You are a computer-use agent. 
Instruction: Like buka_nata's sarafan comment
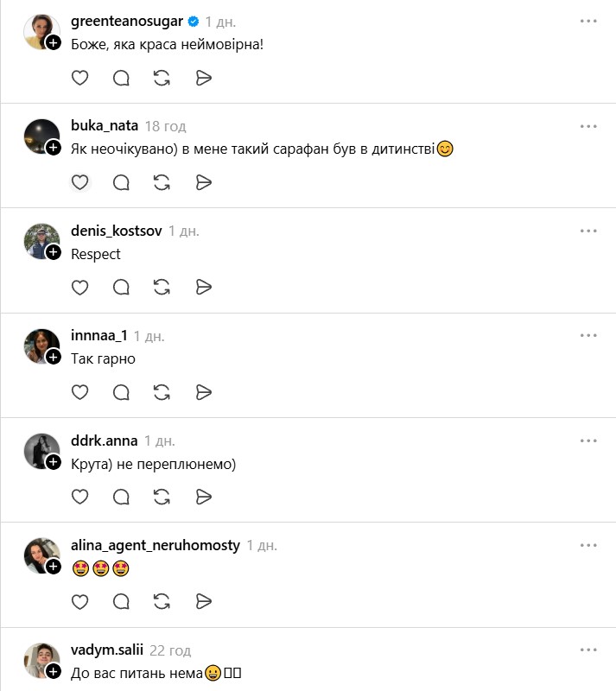point(79,182)
